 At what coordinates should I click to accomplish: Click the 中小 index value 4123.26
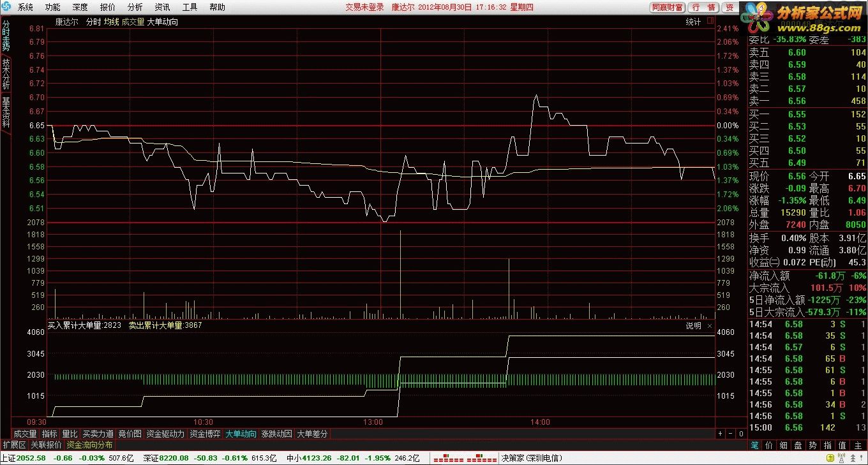[315, 458]
